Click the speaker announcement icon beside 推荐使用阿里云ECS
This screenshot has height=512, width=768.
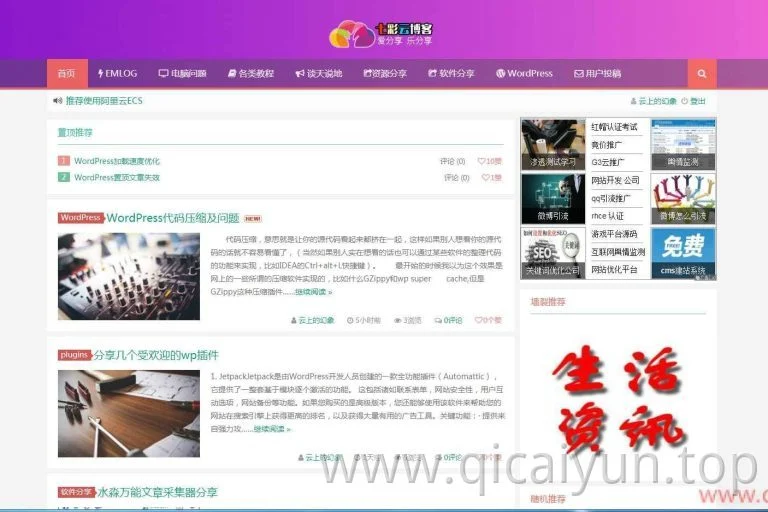pyautogui.click(x=57, y=100)
